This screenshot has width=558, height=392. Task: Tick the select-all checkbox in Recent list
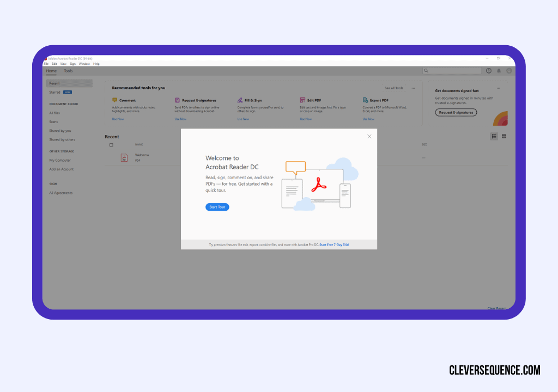click(111, 145)
